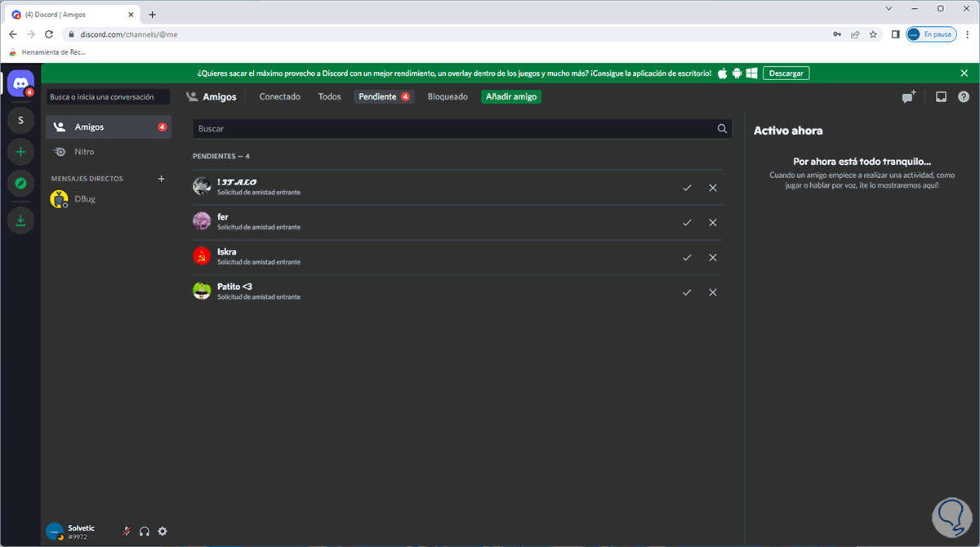
Task: Open Nitro in the sidebar
Action: click(x=109, y=152)
